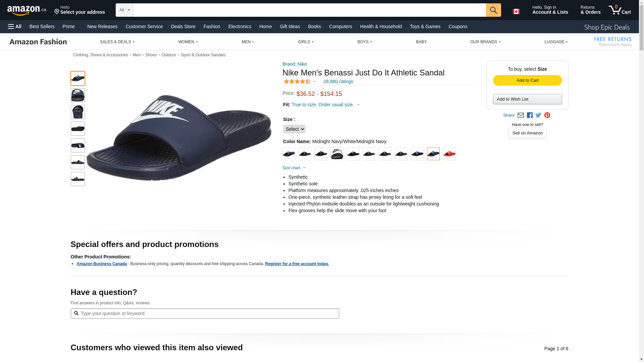The image size is (644, 362).
Task: Click the Canada flag icon
Action: click(516, 11)
